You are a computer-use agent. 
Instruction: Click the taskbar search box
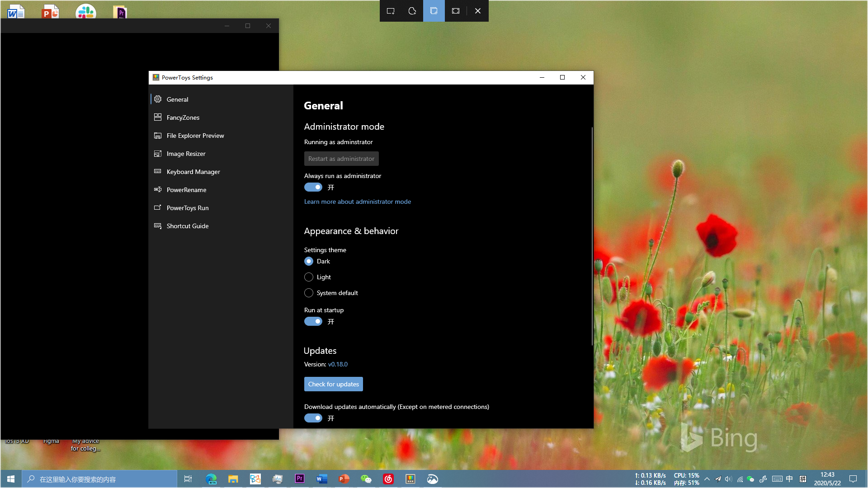(99, 479)
